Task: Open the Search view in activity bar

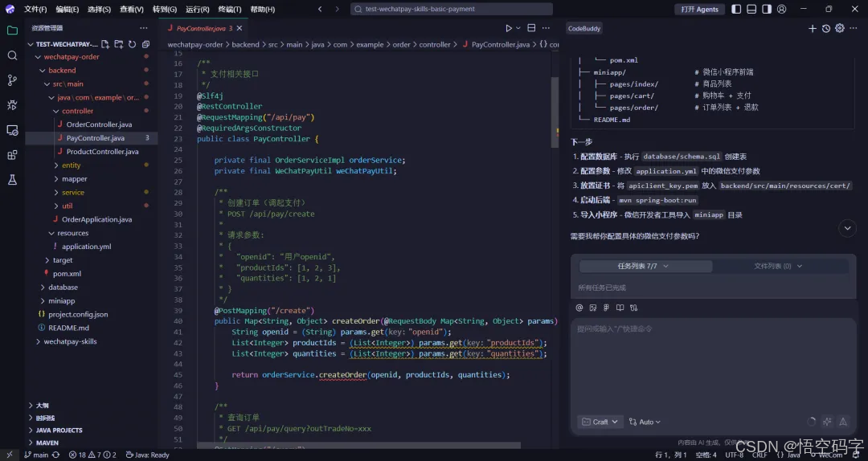Action: pos(12,55)
